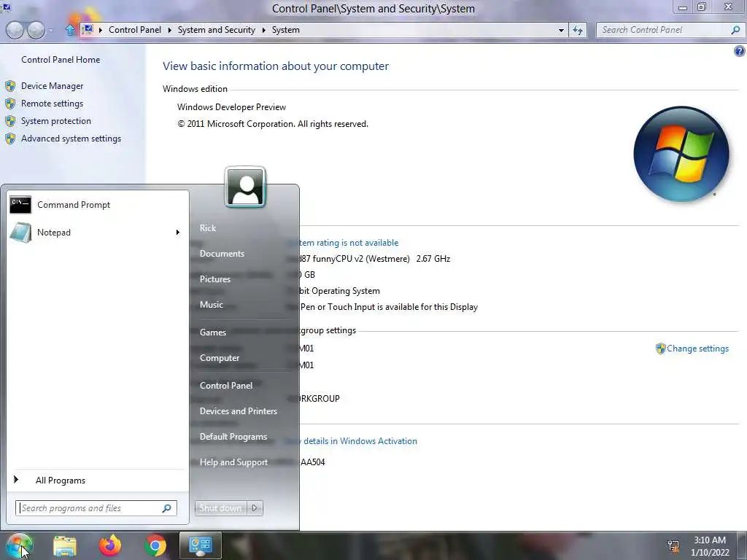This screenshot has height=560, width=747.
Task: Expand arrow before Control Panel breadcrumb
Action: (x=101, y=30)
